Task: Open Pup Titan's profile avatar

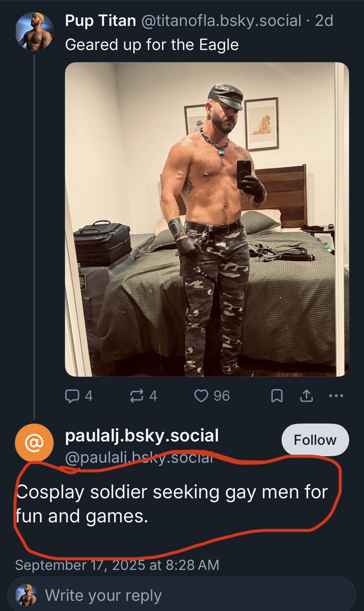Action: pos(34,31)
